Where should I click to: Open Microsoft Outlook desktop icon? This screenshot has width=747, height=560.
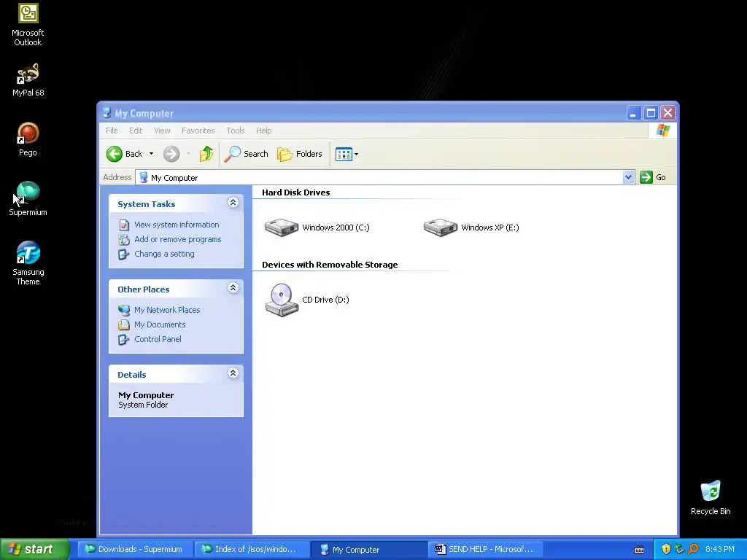(28, 25)
